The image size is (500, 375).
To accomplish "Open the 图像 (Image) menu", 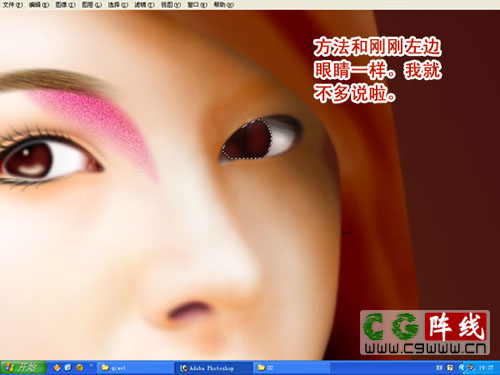I will tap(65, 5).
